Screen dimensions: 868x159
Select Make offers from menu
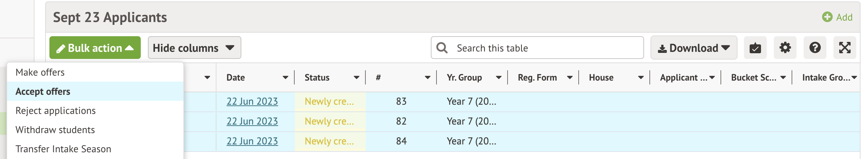coord(40,72)
